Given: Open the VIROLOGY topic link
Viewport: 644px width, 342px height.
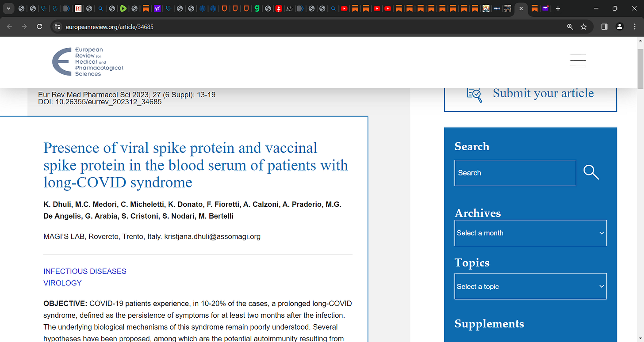Looking at the screenshot, I should (x=62, y=283).
